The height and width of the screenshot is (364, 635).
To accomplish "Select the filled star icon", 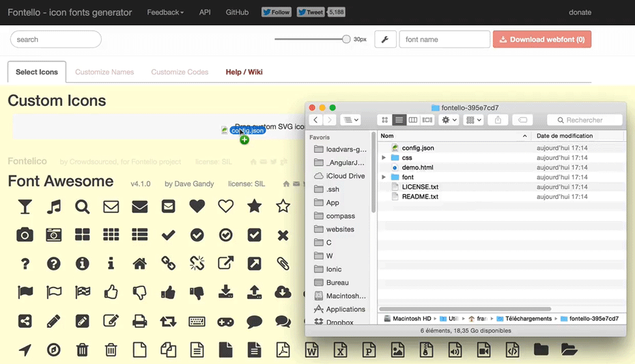I will pyautogui.click(x=254, y=206).
